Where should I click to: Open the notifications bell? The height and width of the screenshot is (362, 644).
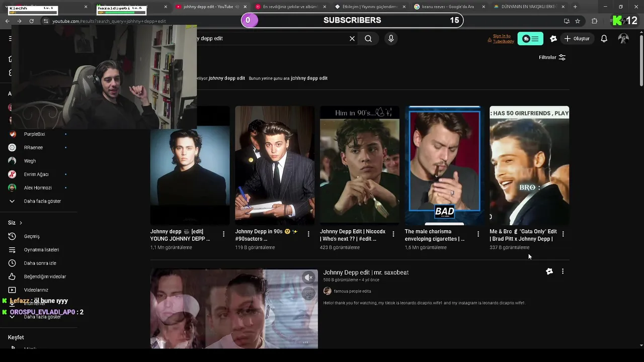click(604, 39)
